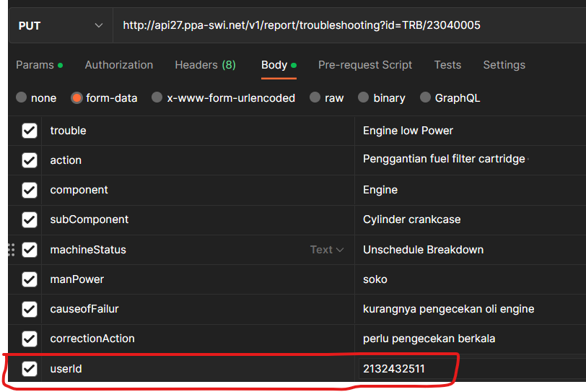Go to the Headers (8) tab
This screenshot has height=392, width=586.
205,65
